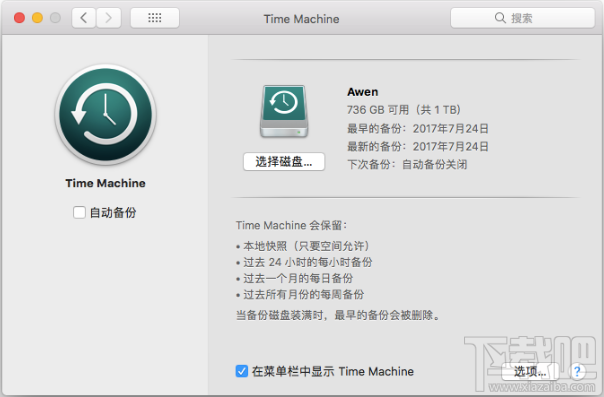Click the Time Machine window title

[301, 19]
